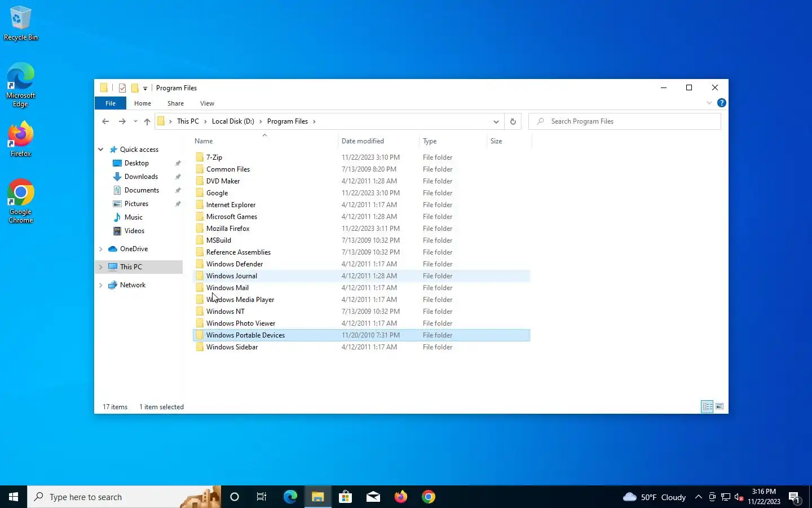Open the Firefox desktop shortcut
The image size is (812, 508).
pyautogui.click(x=20, y=139)
